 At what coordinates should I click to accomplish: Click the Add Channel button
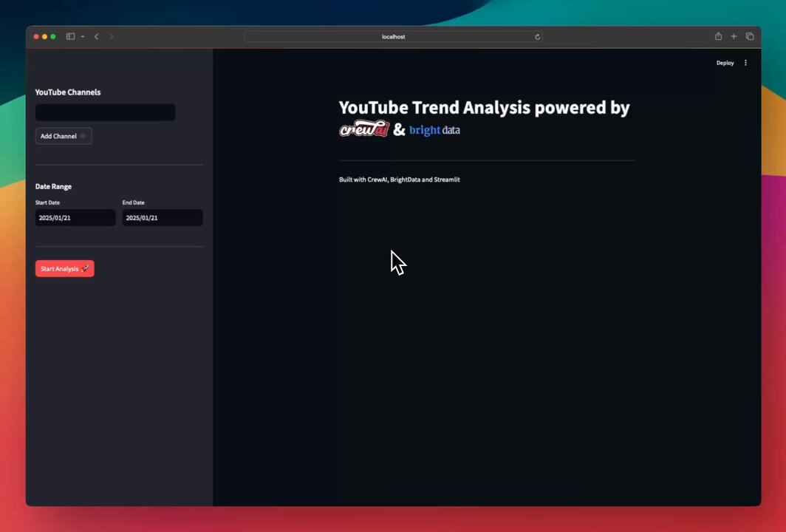64,136
